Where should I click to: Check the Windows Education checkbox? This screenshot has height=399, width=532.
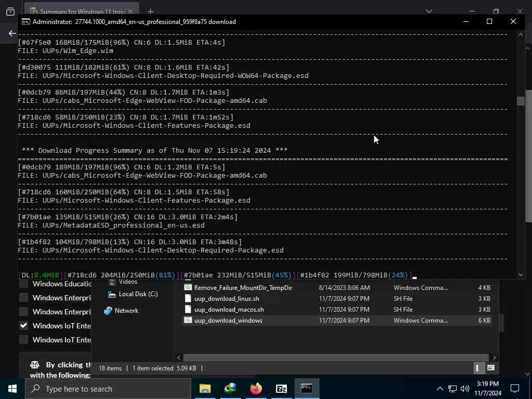click(x=23, y=284)
